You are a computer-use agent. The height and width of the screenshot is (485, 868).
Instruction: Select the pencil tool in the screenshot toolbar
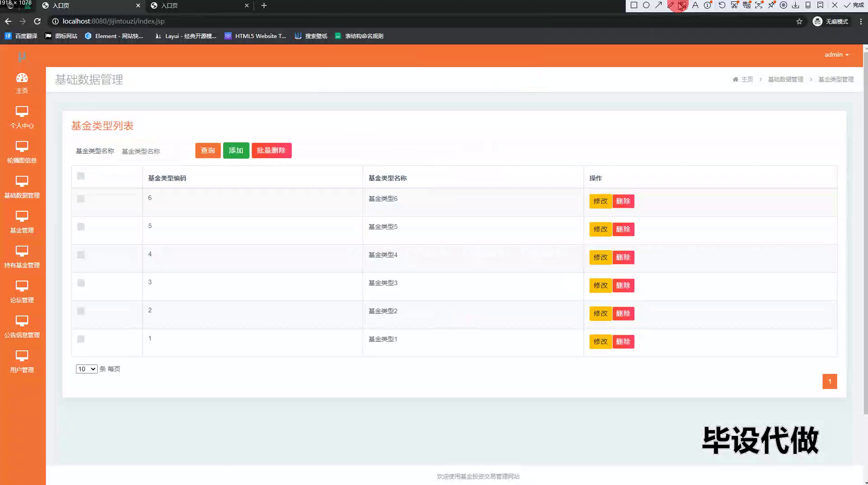point(671,5)
